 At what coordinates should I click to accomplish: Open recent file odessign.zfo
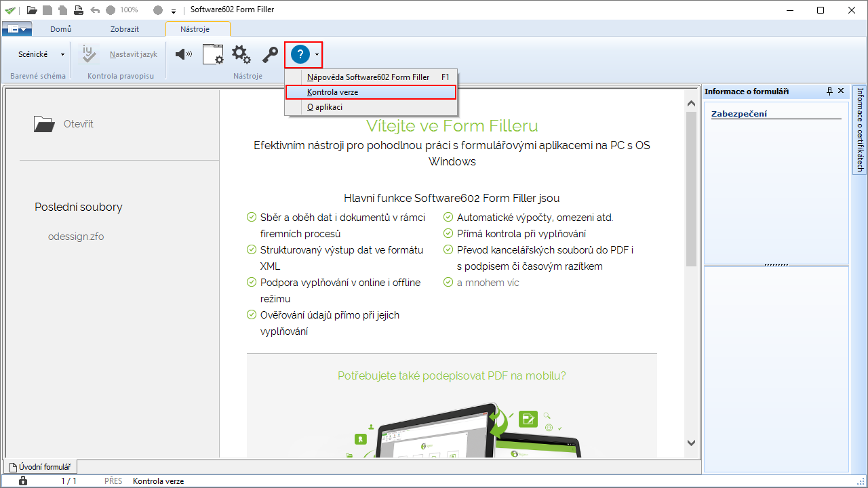[76, 237]
